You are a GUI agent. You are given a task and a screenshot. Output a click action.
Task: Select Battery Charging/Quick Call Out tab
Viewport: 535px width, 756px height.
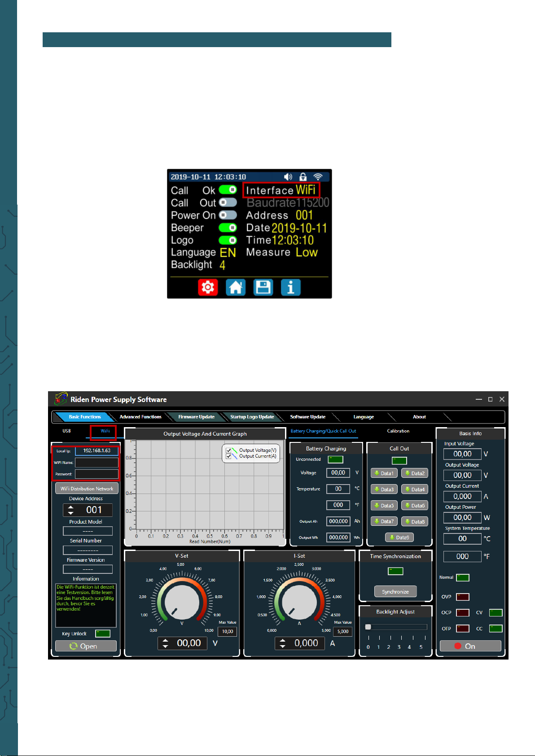[x=323, y=431]
